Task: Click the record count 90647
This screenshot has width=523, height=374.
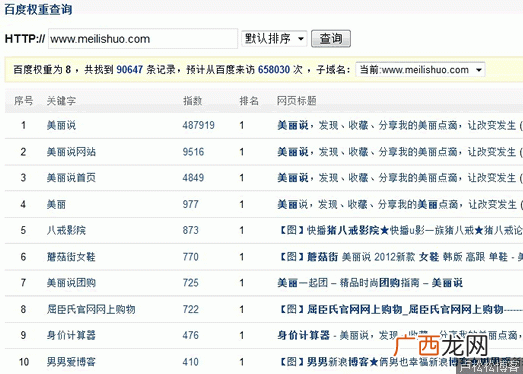Action: pyautogui.click(x=129, y=69)
